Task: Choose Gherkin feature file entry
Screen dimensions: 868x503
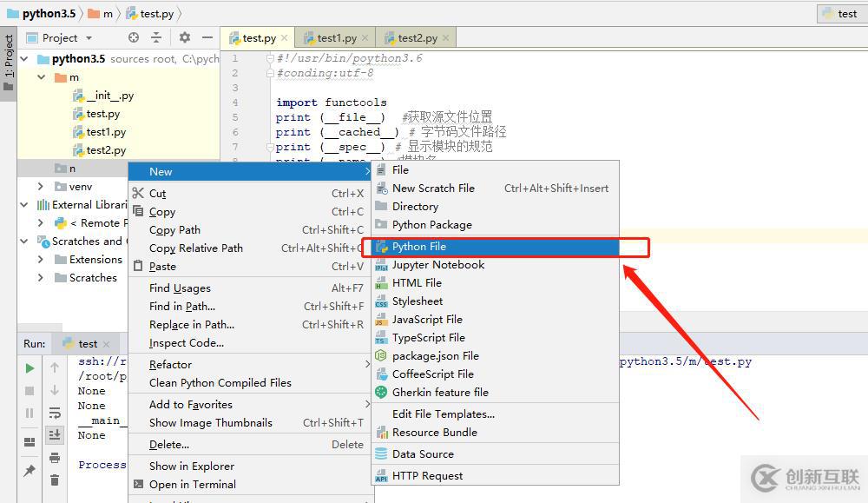Action: click(x=496, y=393)
